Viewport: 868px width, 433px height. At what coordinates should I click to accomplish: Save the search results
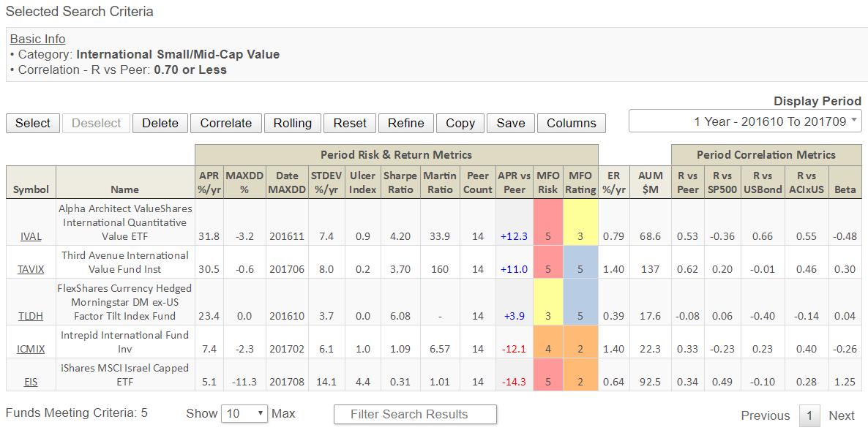click(x=510, y=123)
